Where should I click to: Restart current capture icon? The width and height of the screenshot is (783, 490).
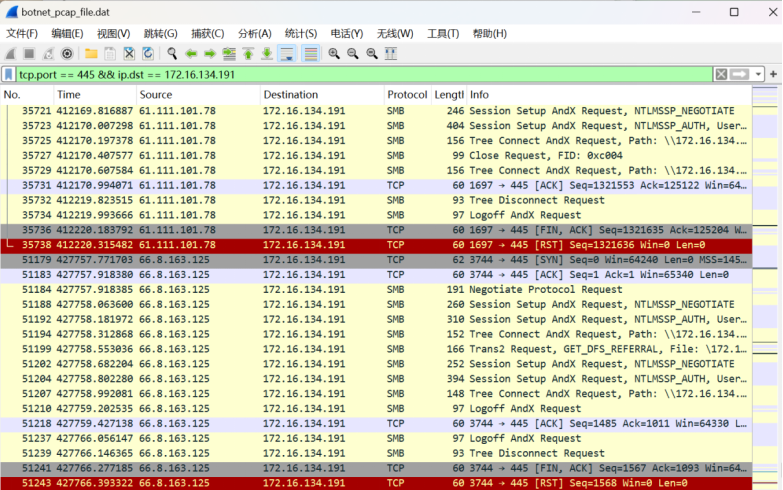pyautogui.click(x=48, y=53)
